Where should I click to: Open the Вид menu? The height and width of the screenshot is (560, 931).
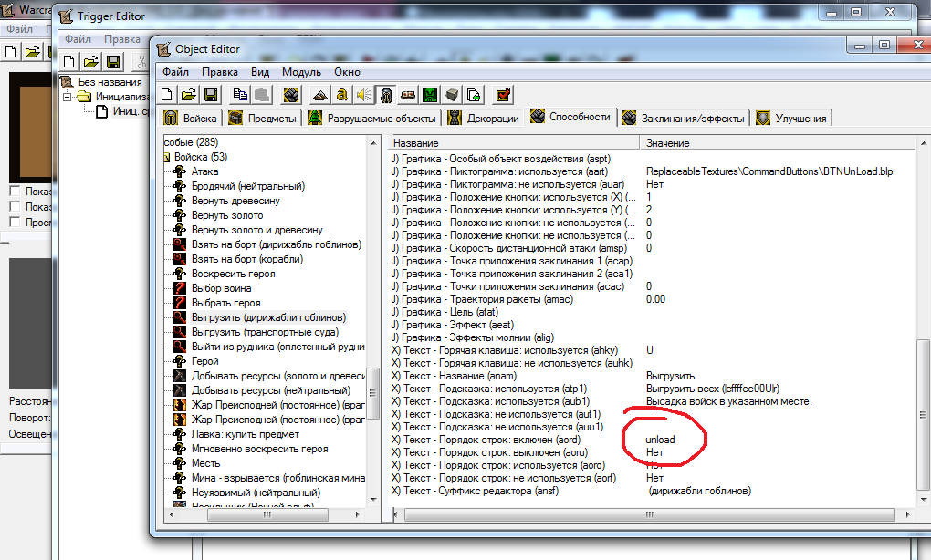[260, 72]
